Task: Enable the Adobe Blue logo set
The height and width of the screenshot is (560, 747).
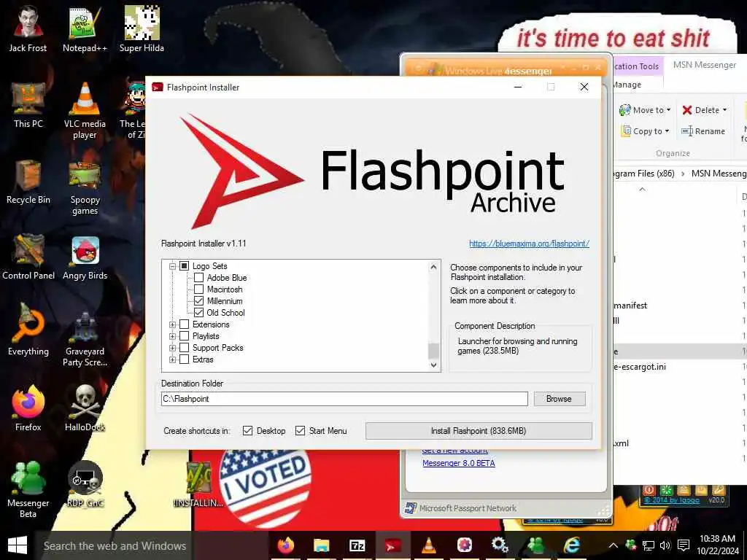Action: pyautogui.click(x=198, y=278)
